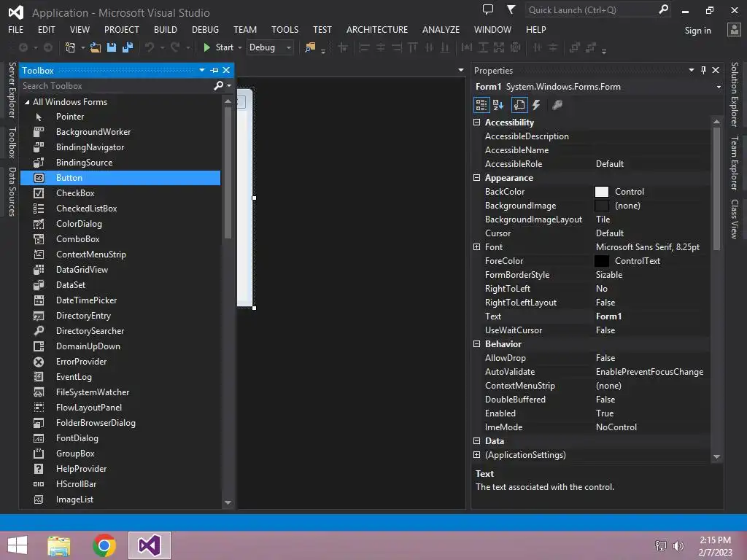Click the BackColor Control color swatch
747x560 pixels.
602,192
